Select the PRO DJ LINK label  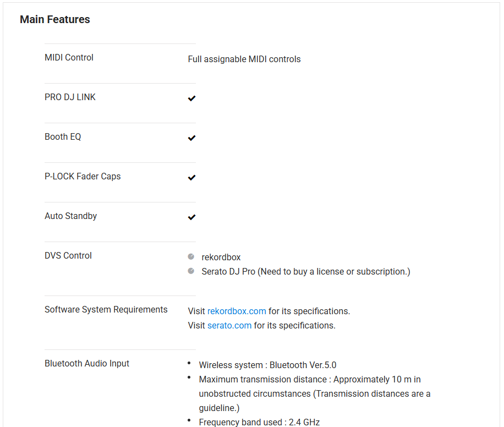(70, 97)
